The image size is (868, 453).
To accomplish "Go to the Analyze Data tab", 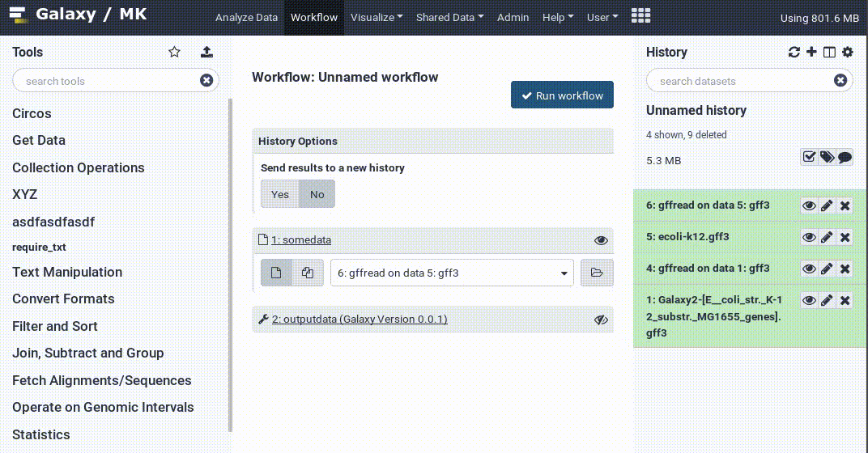I will click(246, 17).
